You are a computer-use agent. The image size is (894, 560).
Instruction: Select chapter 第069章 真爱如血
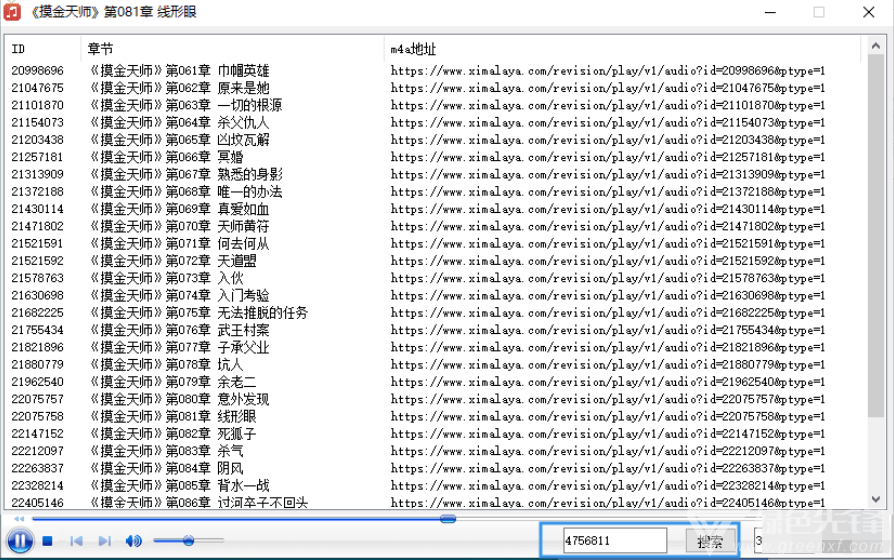pos(180,209)
